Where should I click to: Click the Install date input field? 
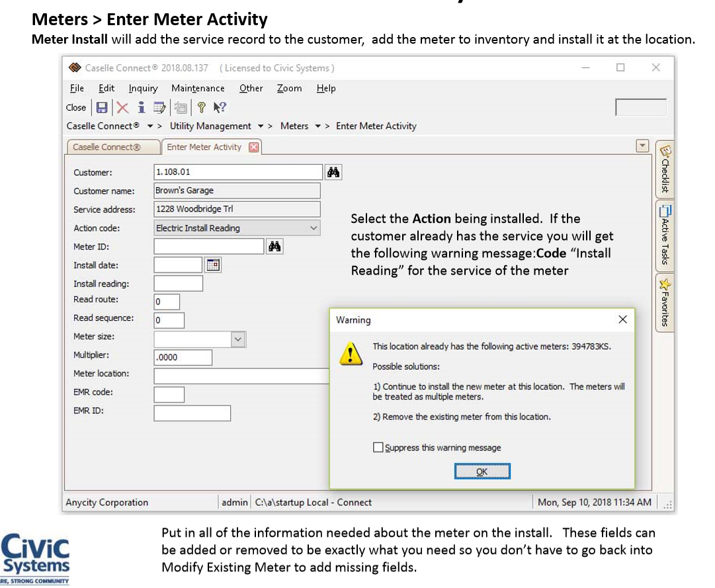pos(178,265)
